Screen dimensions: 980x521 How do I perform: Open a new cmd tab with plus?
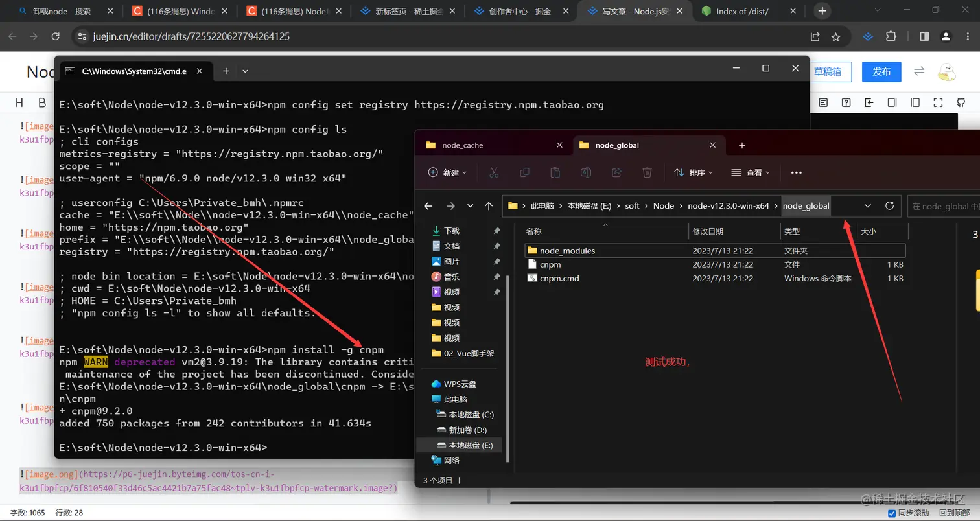click(226, 71)
